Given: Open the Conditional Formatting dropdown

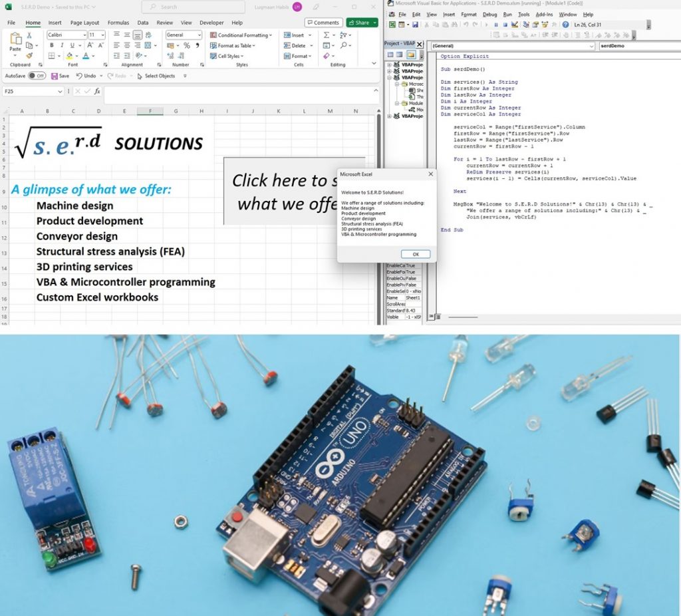Looking at the screenshot, I should click(241, 35).
